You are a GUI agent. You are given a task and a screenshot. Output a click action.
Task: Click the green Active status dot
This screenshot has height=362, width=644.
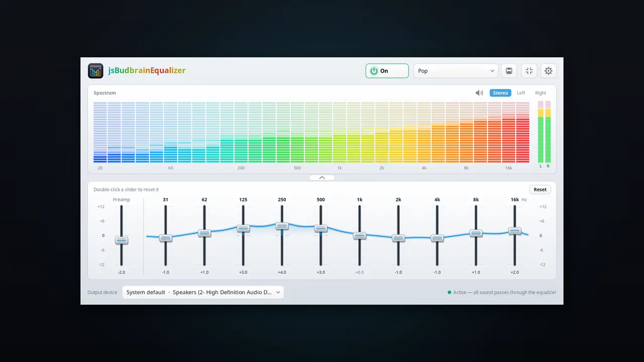pos(449,292)
